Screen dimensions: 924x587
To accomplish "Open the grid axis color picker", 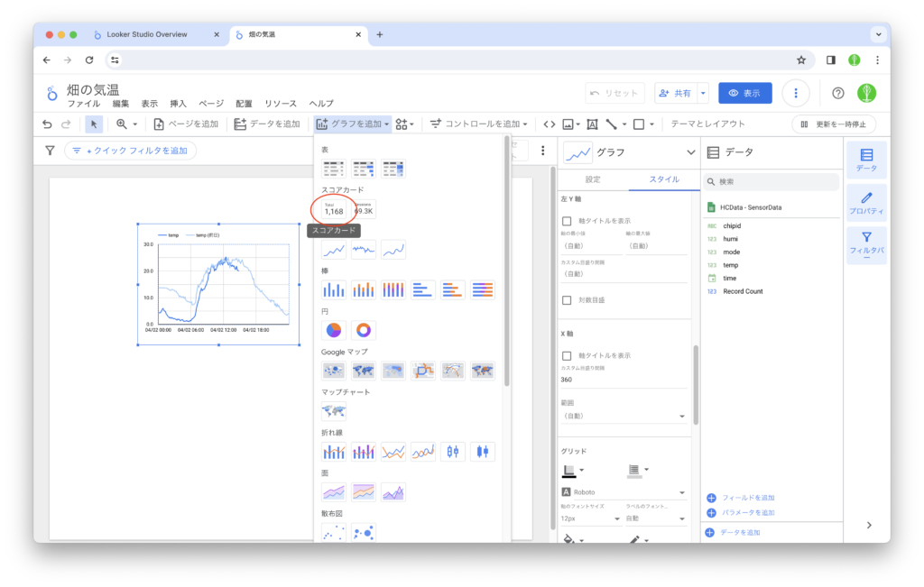I will 573,470.
